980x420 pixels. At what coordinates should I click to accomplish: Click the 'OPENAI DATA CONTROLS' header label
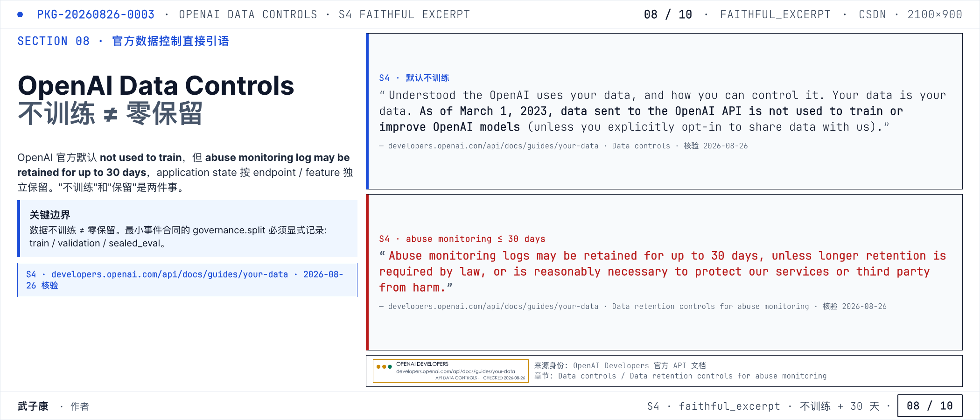tap(248, 14)
